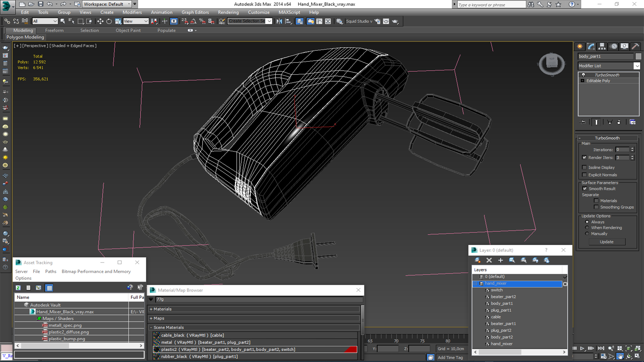
Task: Open the Modifier List dropdown
Action: pyautogui.click(x=637, y=66)
